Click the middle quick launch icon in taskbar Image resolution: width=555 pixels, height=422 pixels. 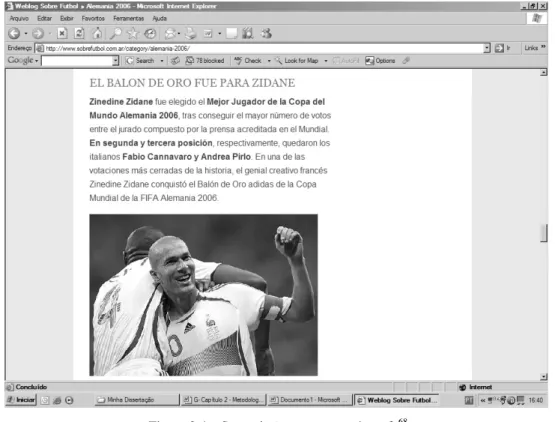[57, 400]
